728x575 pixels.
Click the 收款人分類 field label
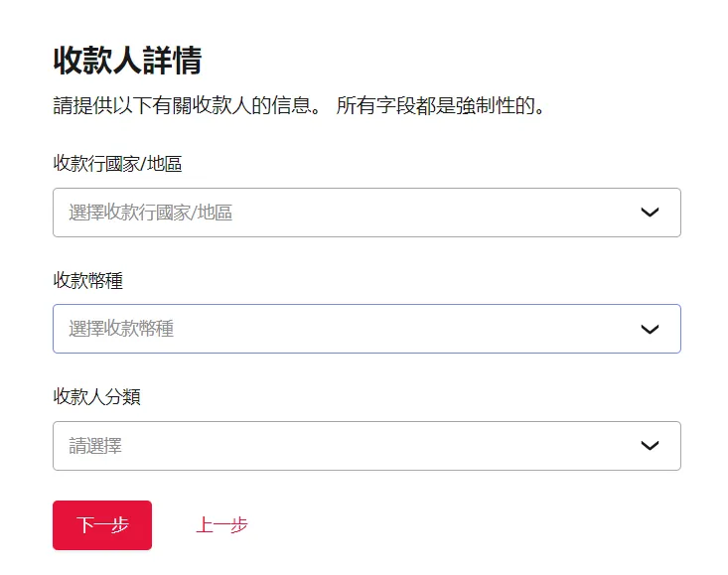pos(96,396)
